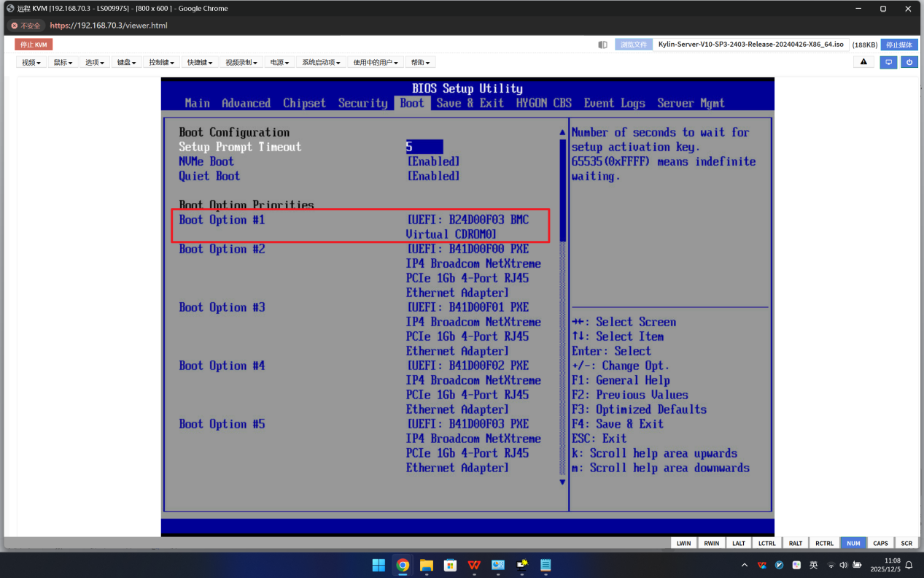Open the 快捷键 dropdown menu
Image resolution: width=924 pixels, height=578 pixels.
[200, 62]
